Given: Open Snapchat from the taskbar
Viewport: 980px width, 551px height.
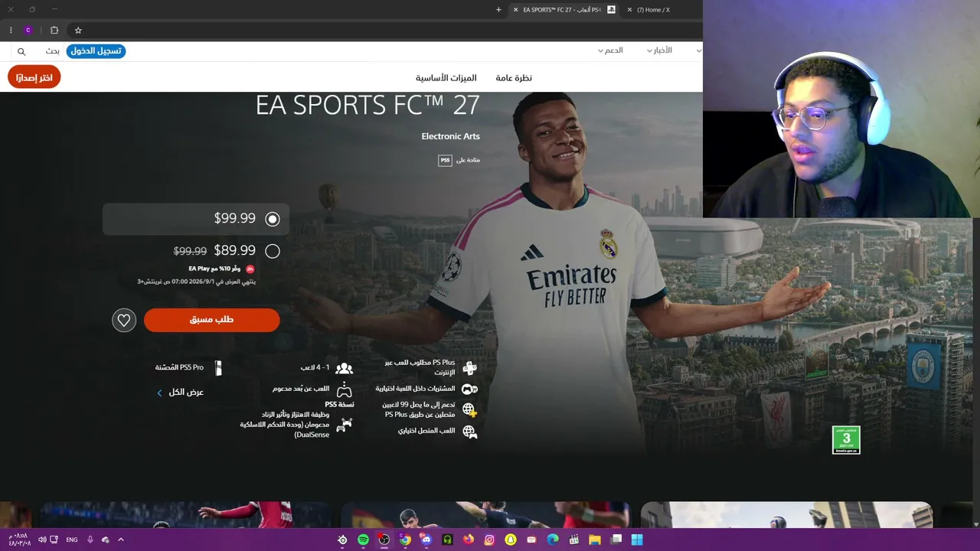Looking at the screenshot, I should [511, 540].
